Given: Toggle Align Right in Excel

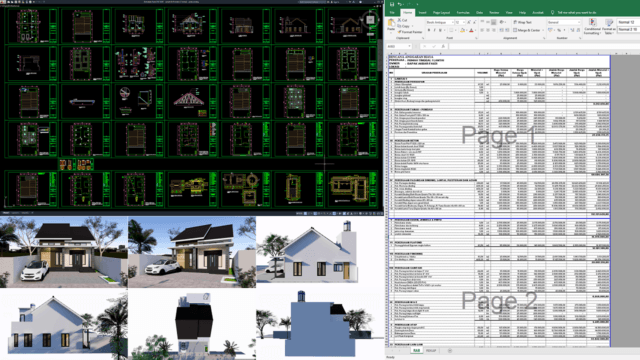Looking at the screenshot, I should pyautogui.click(x=494, y=30).
